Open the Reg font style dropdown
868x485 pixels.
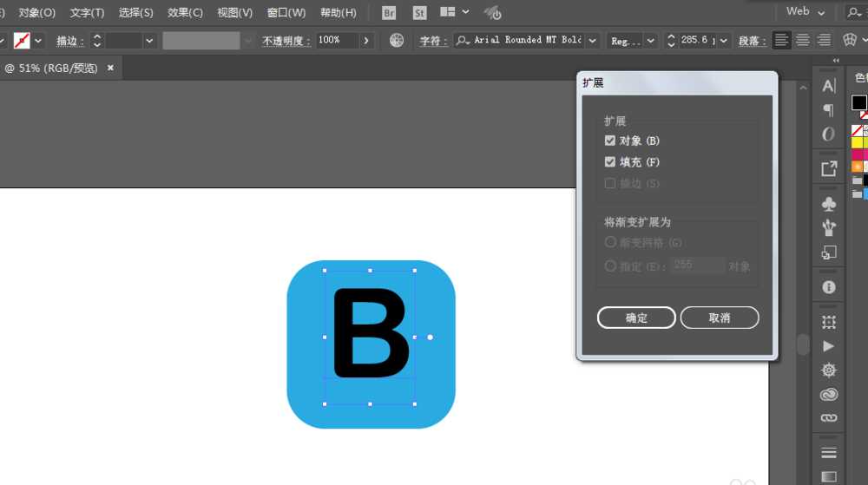pos(650,41)
